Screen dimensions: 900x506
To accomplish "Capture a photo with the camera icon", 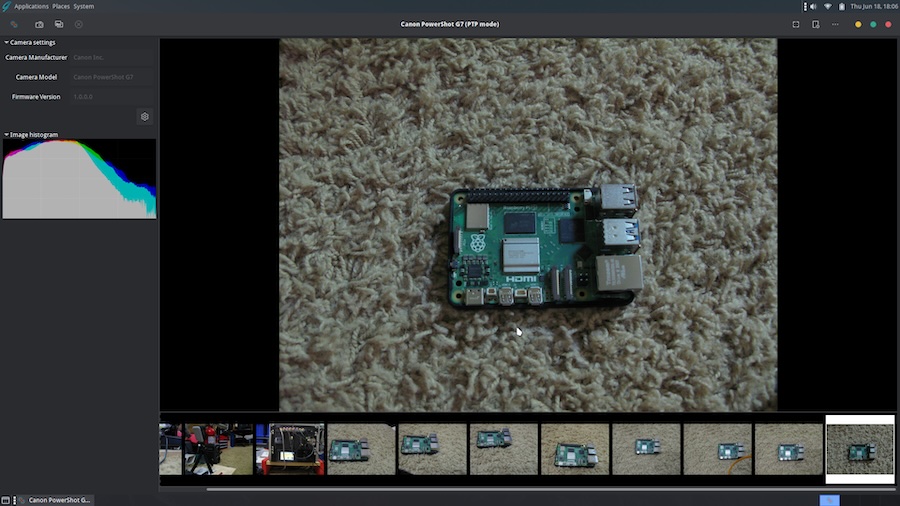I will pyautogui.click(x=39, y=25).
